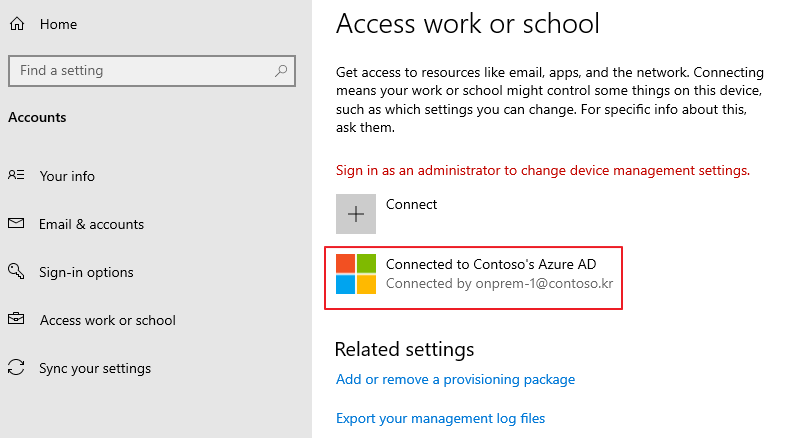The width and height of the screenshot is (785, 438).
Task: Select Connected to Contoso's Azure AD entry
Action: click(x=474, y=278)
